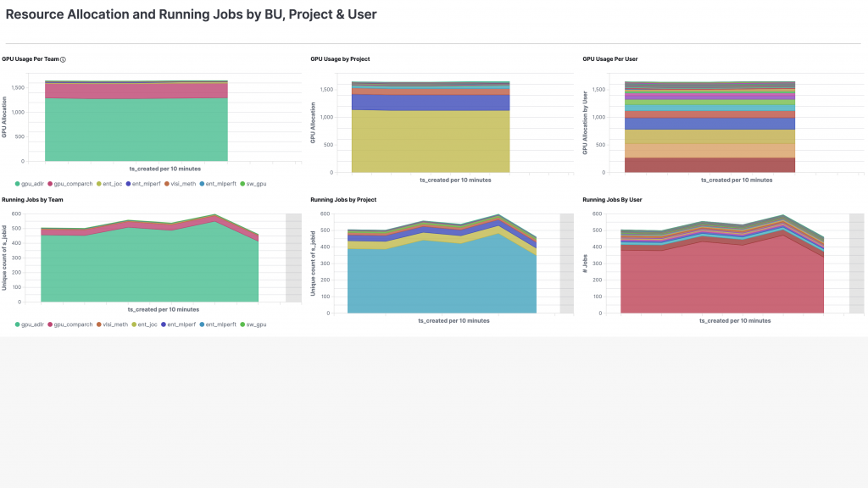Toggle gpu_adlr in GPU Usage Per Team legend
The height and width of the screenshot is (488, 868).
(x=33, y=183)
